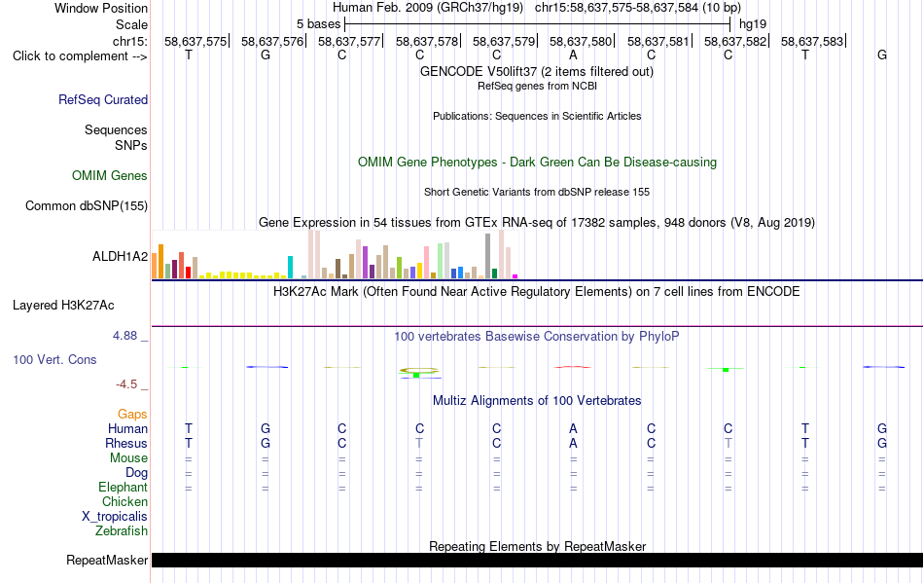The height and width of the screenshot is (583, 924).
Task: Click the GTEx Gene Expression track title
Action: coord(537,223)
